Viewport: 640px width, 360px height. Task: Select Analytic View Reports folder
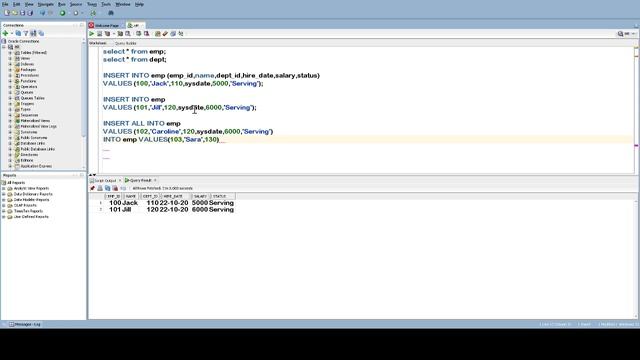(x=31, y=189)
